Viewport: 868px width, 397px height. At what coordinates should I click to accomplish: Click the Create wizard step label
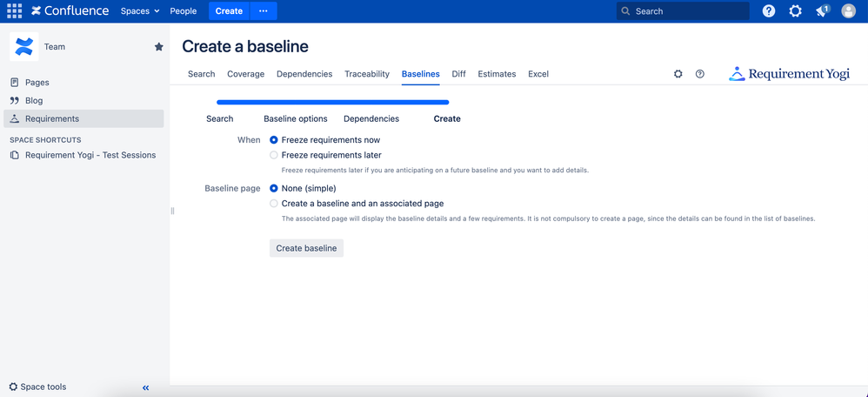click(447, 118)
